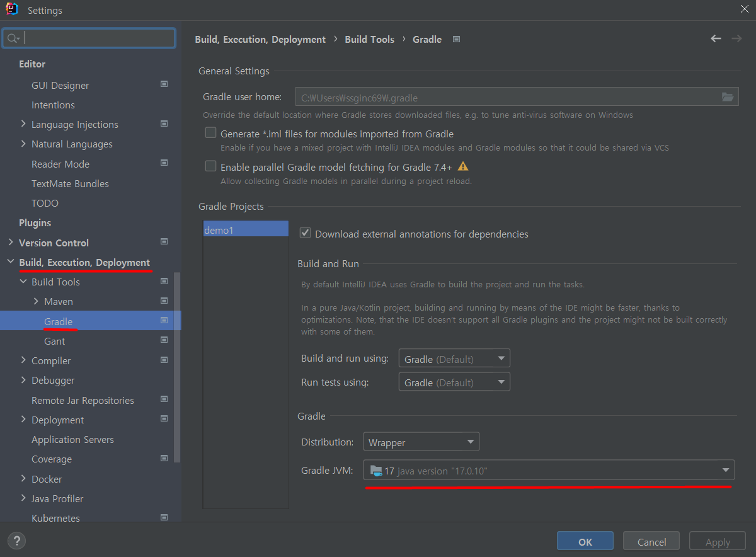
Task: Click the breadcrumb project icon after Gradle
Action: coord(457,39)
